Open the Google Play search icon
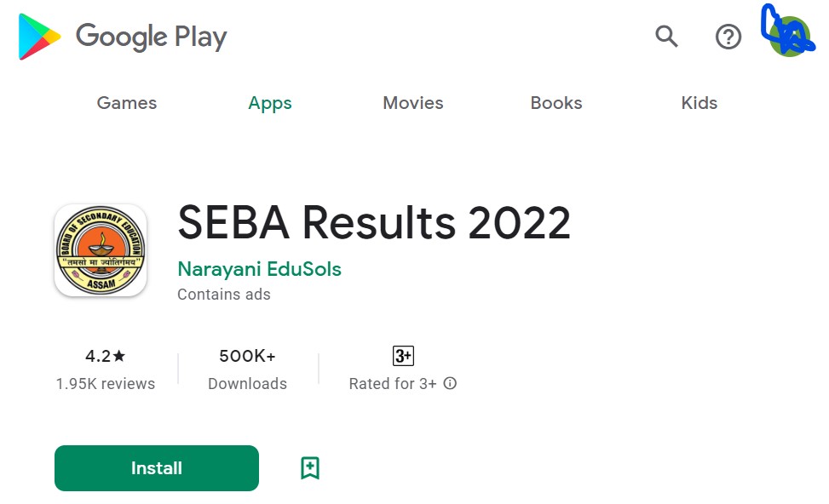Viewport: 829px width, 504px height. tap(667, 37)
